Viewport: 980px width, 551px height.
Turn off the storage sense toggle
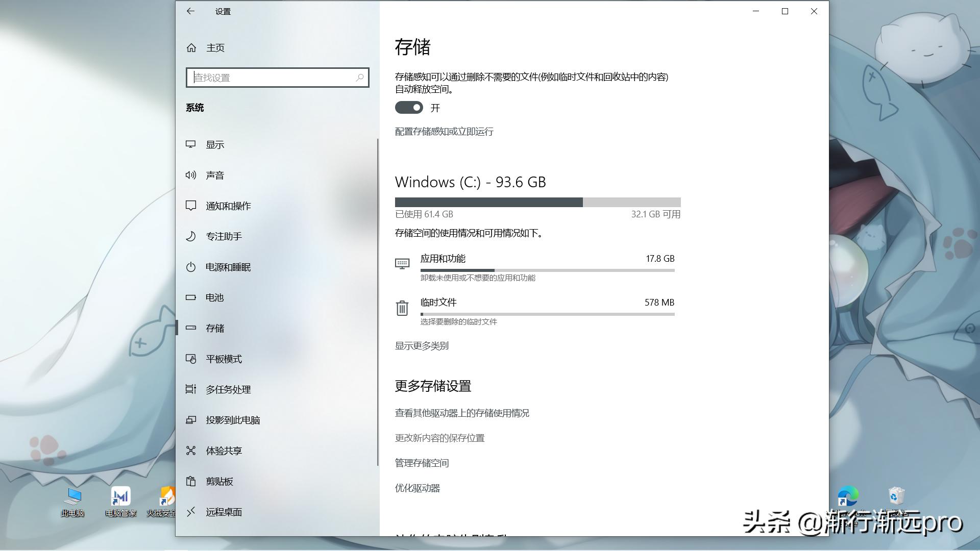click(x=409, y=108)
